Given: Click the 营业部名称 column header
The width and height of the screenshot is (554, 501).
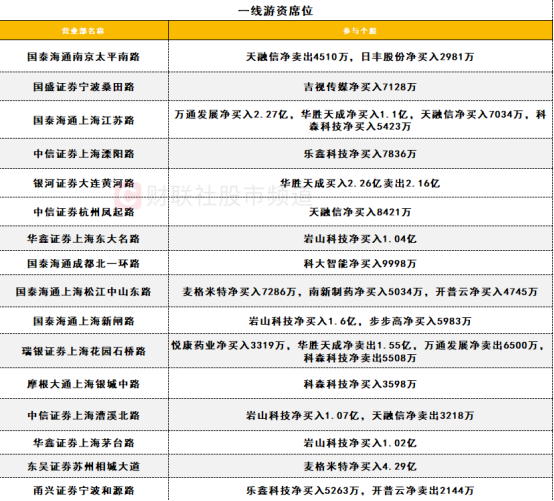Looking at the screenshot, I should [83, 31].
